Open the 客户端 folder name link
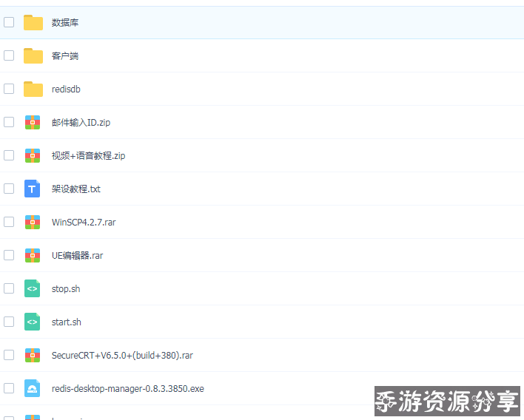Image resolution: width=524 pixels, height=420 pixels. [x=65, y=56]
